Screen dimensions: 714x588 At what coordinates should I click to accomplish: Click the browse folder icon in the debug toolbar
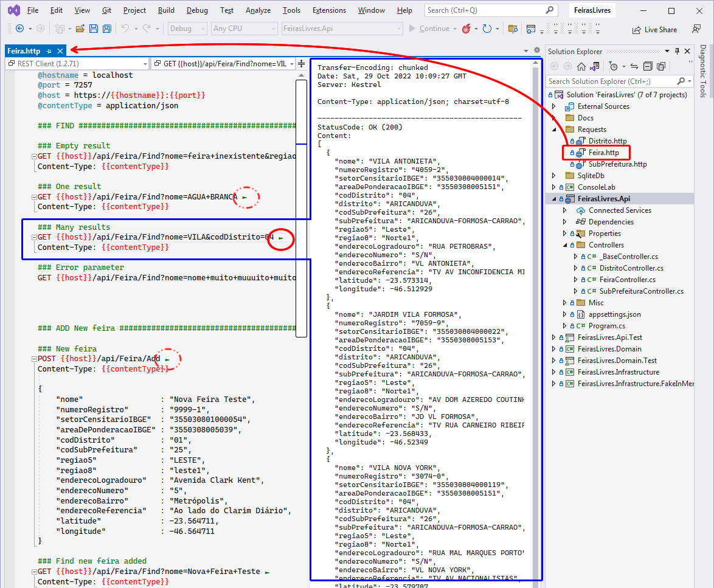[513, 29]
